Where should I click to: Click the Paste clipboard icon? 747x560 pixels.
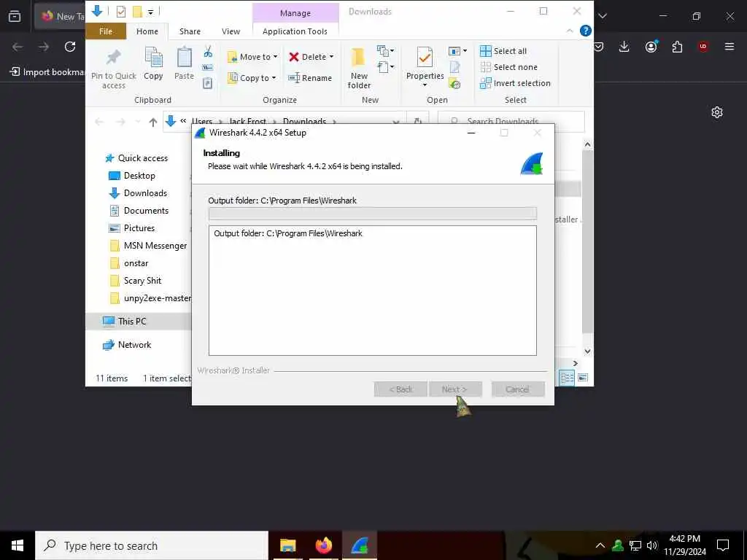coord(184,58)
